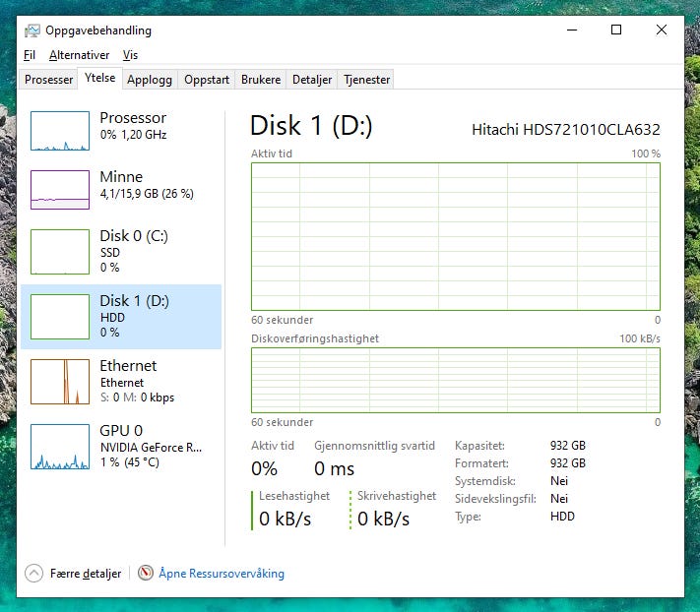
Task: Open Disk 0 (C:) SSD performance entry
Action: [x=121, y=252]
